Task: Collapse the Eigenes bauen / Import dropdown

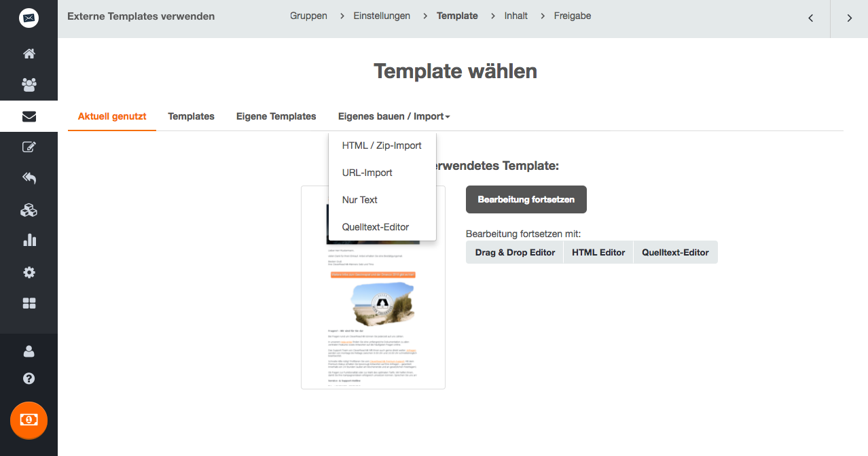Action: coord(394,116)
